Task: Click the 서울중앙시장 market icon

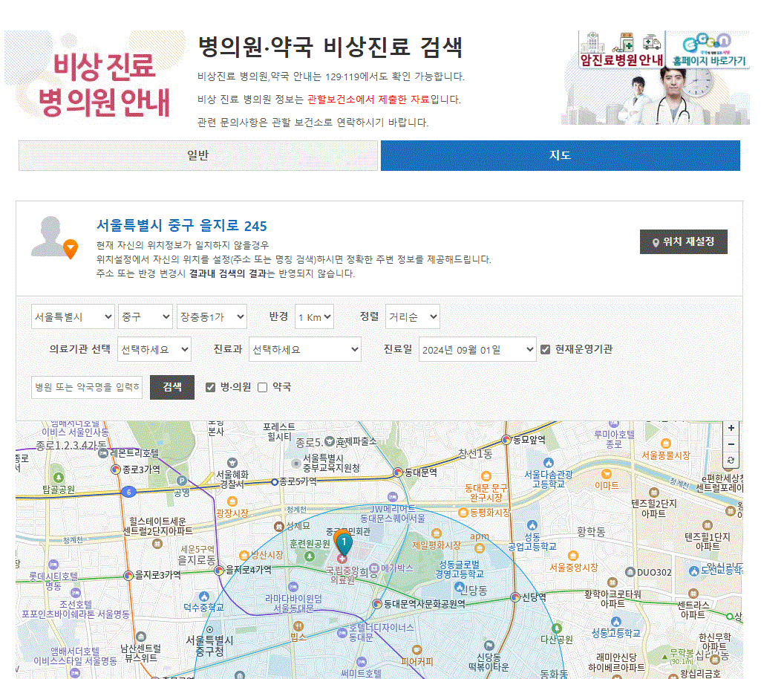Action: click(x=573, y=556)
